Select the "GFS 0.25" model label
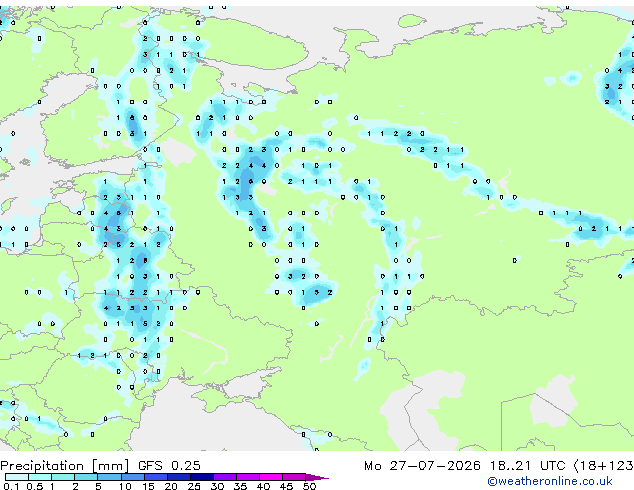Screen dimensions: 634x490 pyautogui.click(x=169, y=466)
